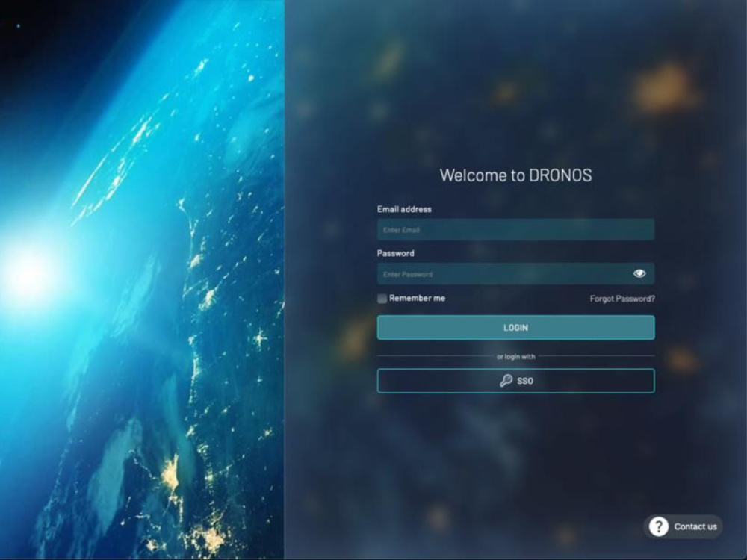Click the 'Email address' label
This screenshot has height=560, width=747.
point(404,209)
